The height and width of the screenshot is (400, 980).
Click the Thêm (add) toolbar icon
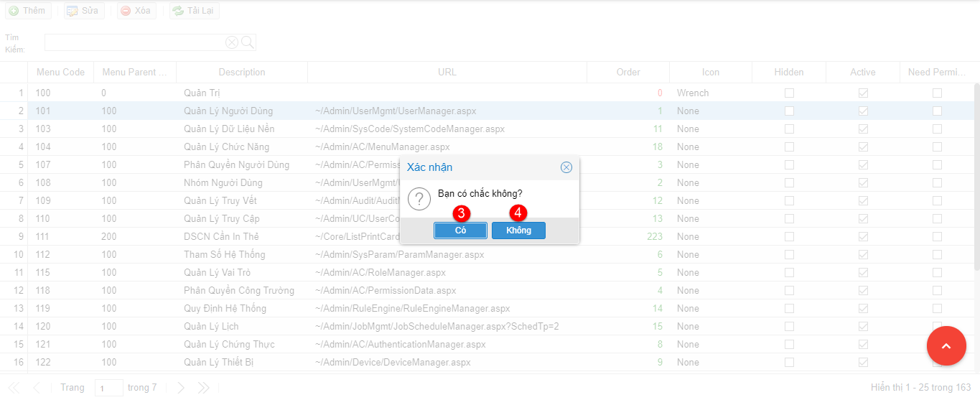point(14,11)
